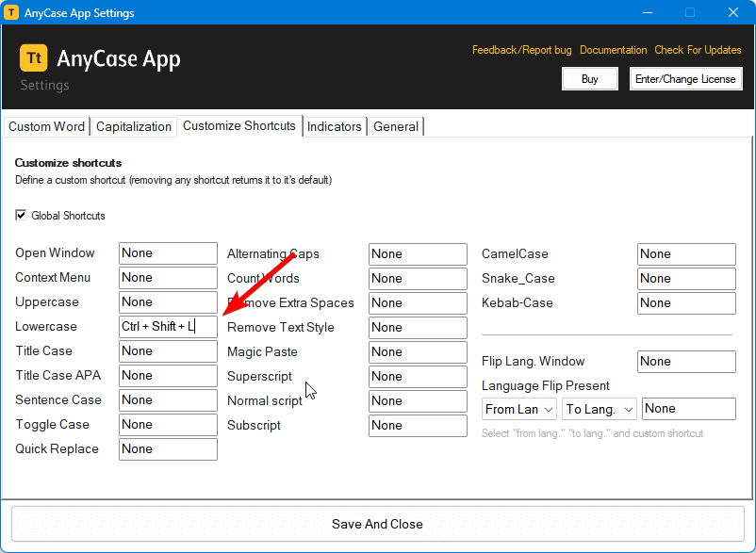Click the Title Case APA shortcut field
Screen dimensions: 756x553
pyautogui.click(x=169, y=376)
